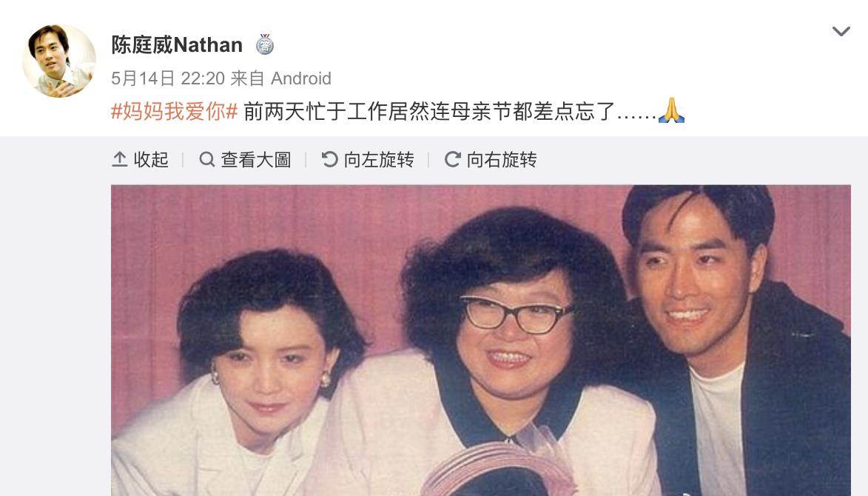Viewport: 868px width, 496px height.
Task: Rotate the image with the 向左旋转 label
Action: tap(379, 159)
